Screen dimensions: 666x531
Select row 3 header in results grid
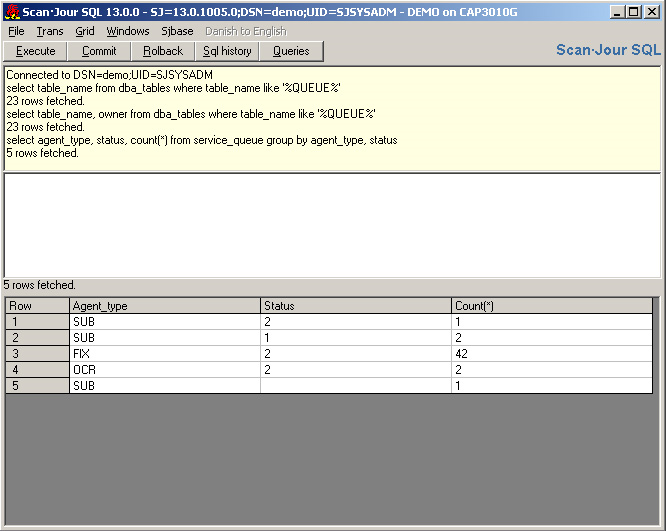(37, 353)
